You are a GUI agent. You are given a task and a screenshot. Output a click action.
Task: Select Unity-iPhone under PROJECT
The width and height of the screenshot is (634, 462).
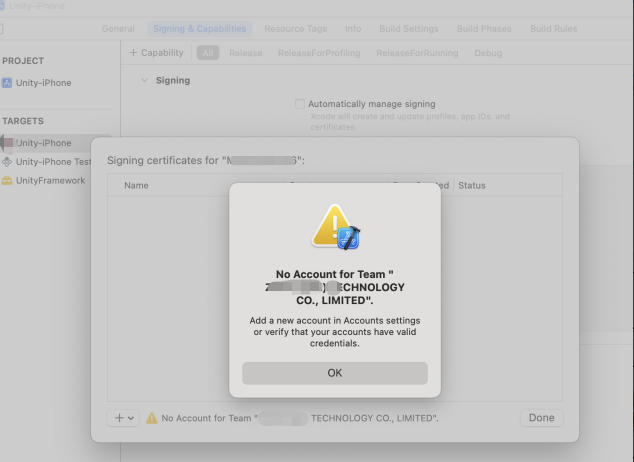click(43, 83)
